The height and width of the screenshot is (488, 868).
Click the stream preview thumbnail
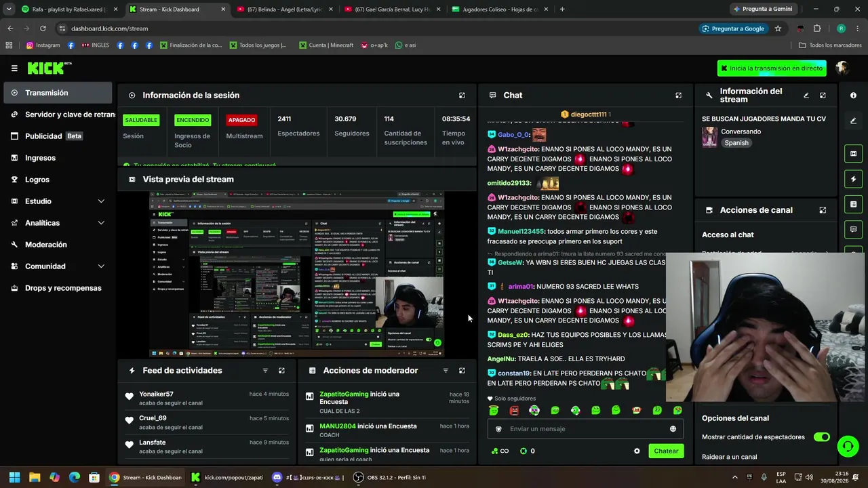296,274
